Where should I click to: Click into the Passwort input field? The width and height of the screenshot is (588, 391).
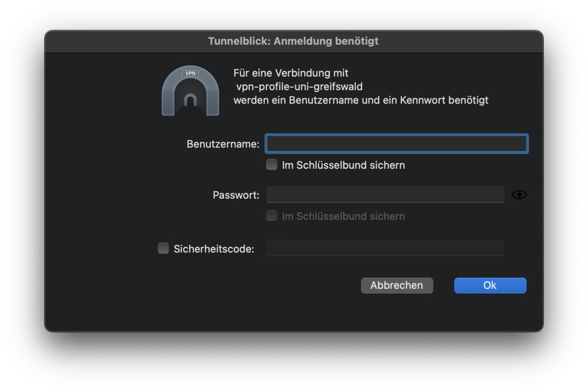pos(385,195)
